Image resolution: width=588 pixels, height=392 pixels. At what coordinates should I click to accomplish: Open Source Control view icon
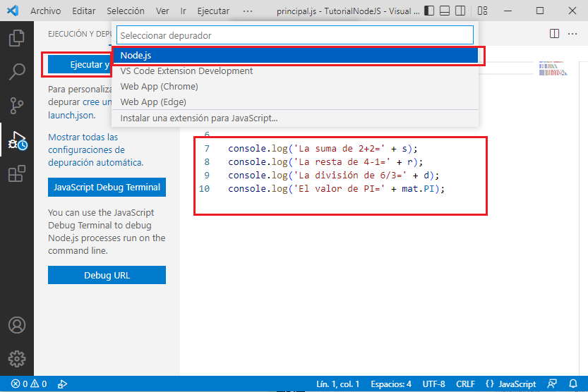17,105
